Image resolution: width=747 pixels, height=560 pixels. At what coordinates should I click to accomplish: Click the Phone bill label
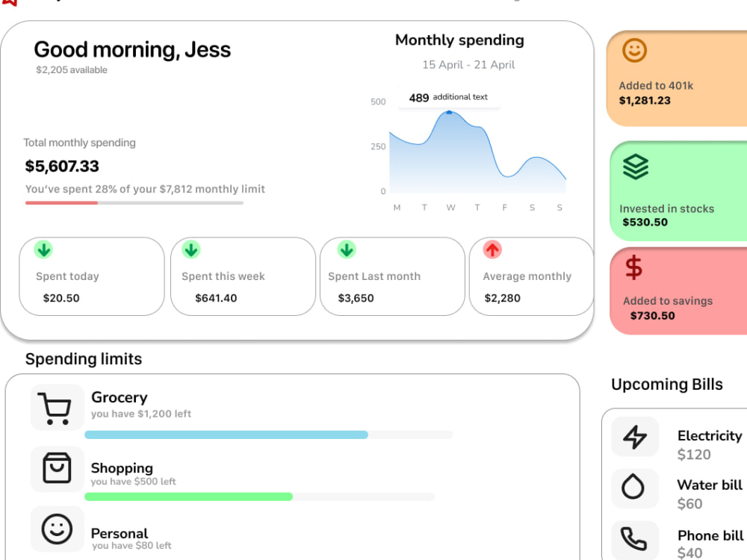click(710, 535)
